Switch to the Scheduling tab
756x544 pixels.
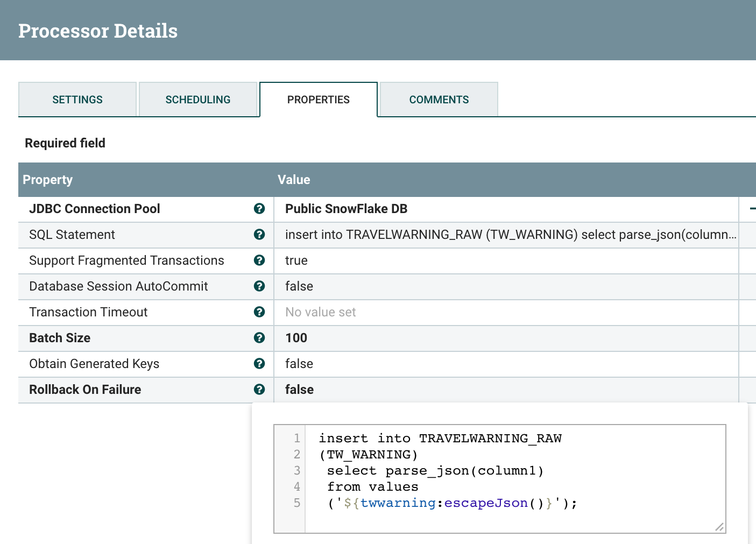point(198,100)
